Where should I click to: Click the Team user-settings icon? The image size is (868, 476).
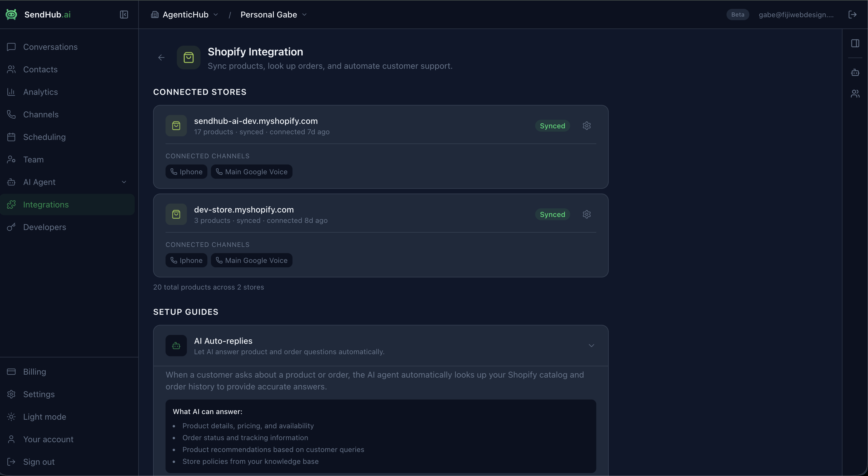(x=11, y=159)
